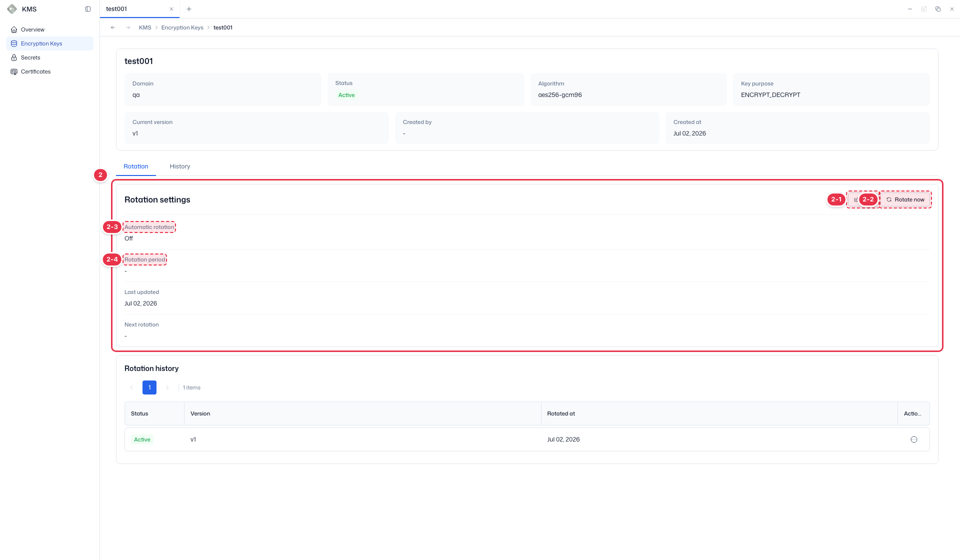Click the edit rotation settings pencil icon
Viewport: 960px width, 560px height.
click(x=856, y=199)
